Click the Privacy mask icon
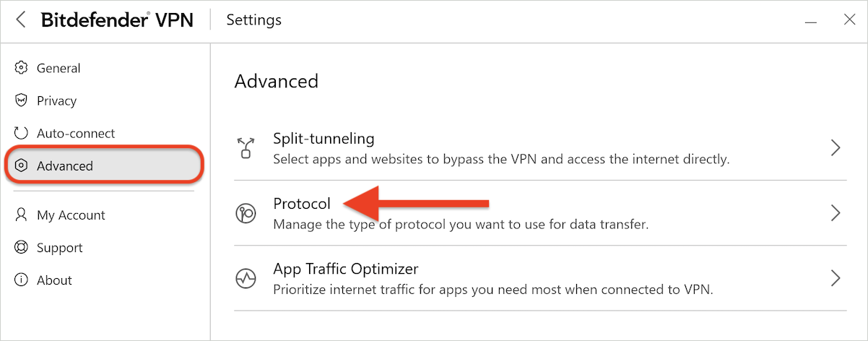The image size is (868, 341). 21,100
